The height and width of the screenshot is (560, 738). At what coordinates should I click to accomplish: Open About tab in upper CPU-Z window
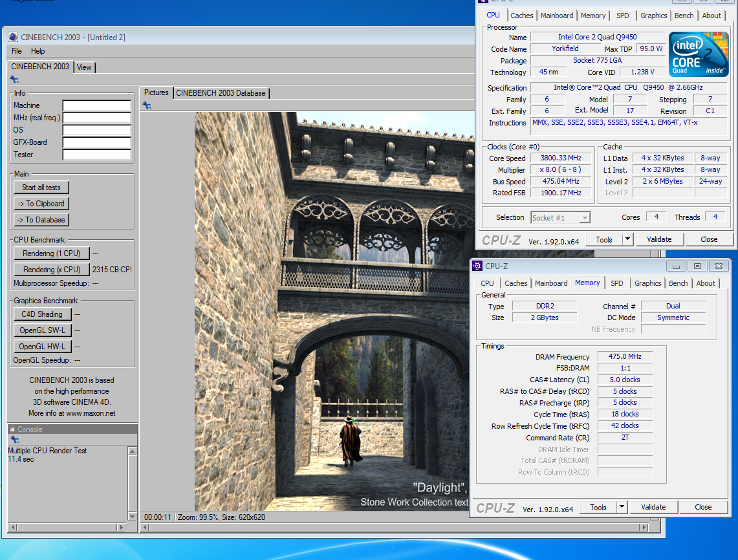(711, 16)
